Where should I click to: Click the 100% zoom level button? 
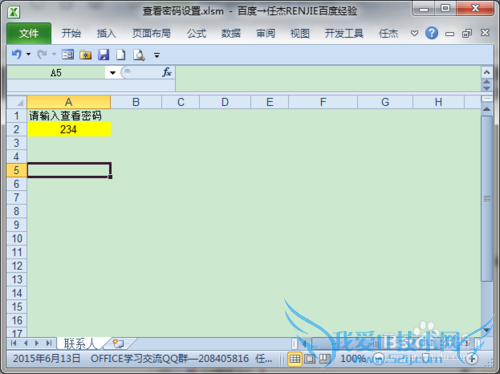click(353, 359)
